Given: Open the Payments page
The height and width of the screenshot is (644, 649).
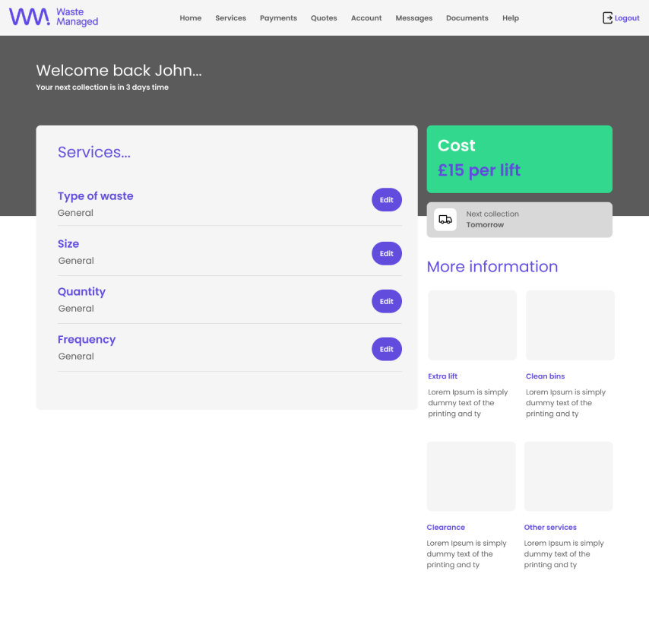Looking at the screenshot, I should pyautogui.click(x=278, y=18).
